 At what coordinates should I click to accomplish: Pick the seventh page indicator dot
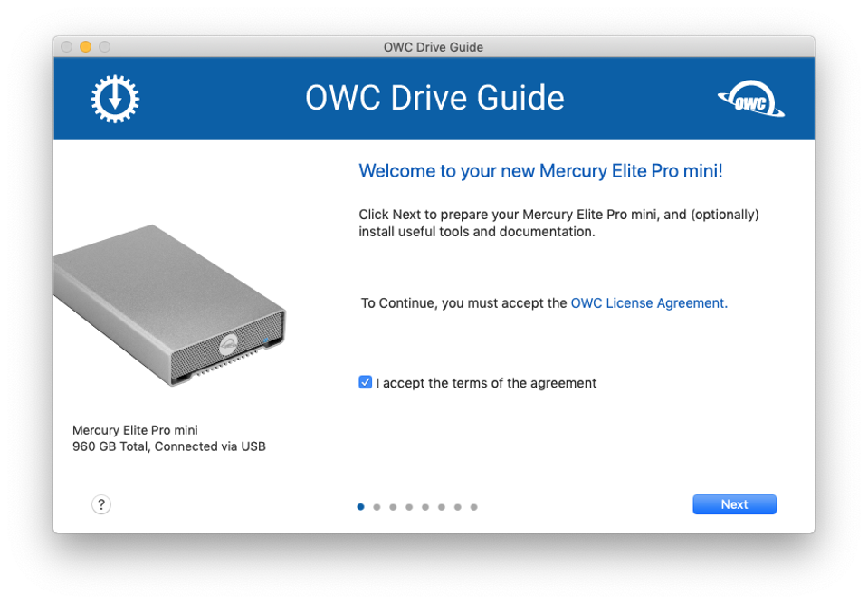[458, 507]
